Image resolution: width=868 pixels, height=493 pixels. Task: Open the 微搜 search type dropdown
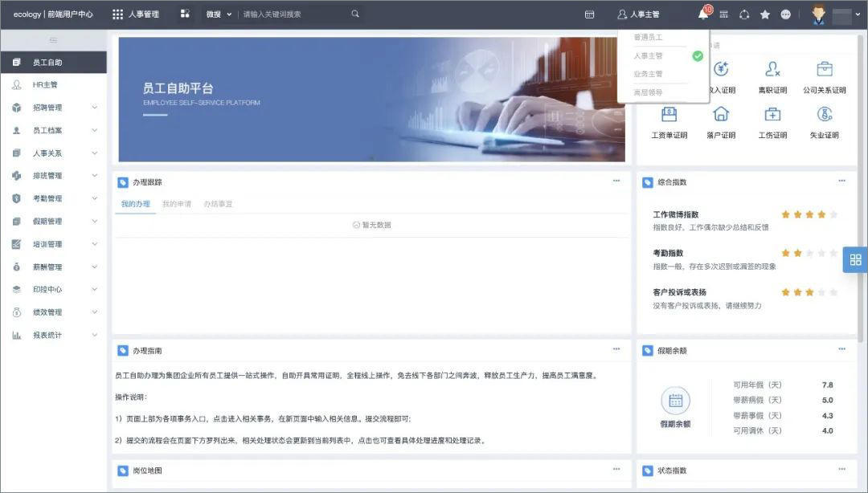pyautogui.click(x=218, y=13)
